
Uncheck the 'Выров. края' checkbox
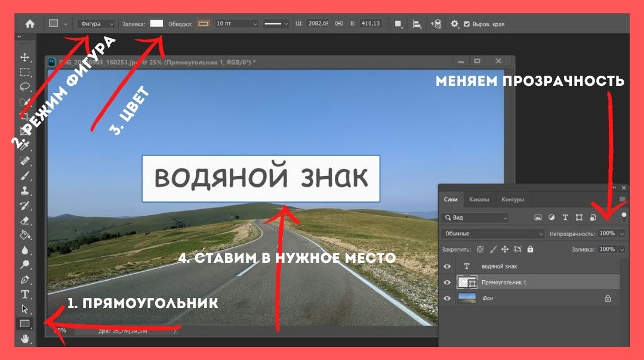click(x=467, y=24)
